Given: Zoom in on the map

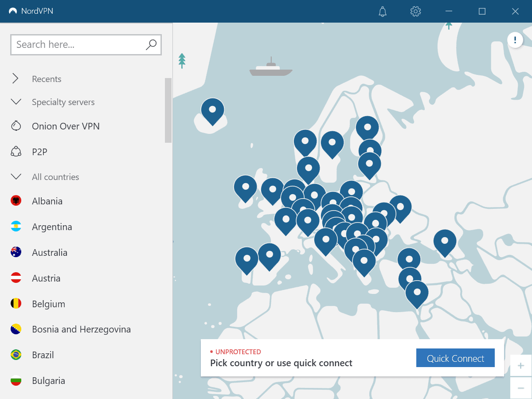Looking at the screenshot, I should point(520,365).
